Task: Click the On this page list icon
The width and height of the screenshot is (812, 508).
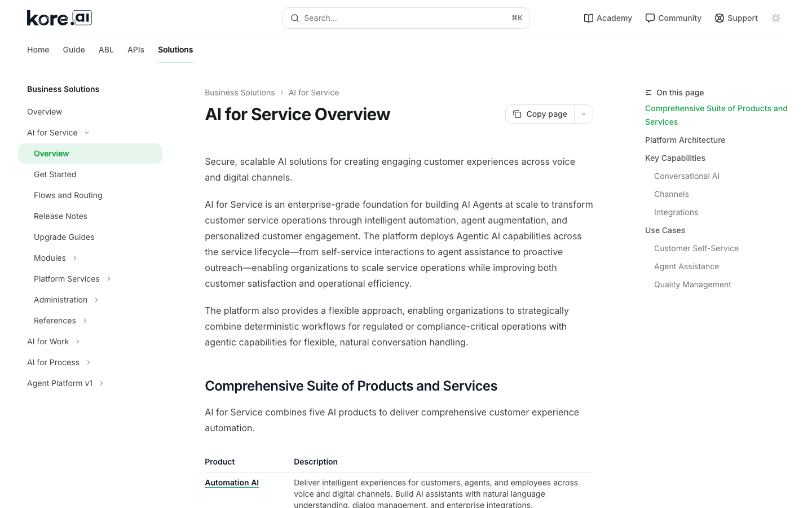Action: point(648,93)
